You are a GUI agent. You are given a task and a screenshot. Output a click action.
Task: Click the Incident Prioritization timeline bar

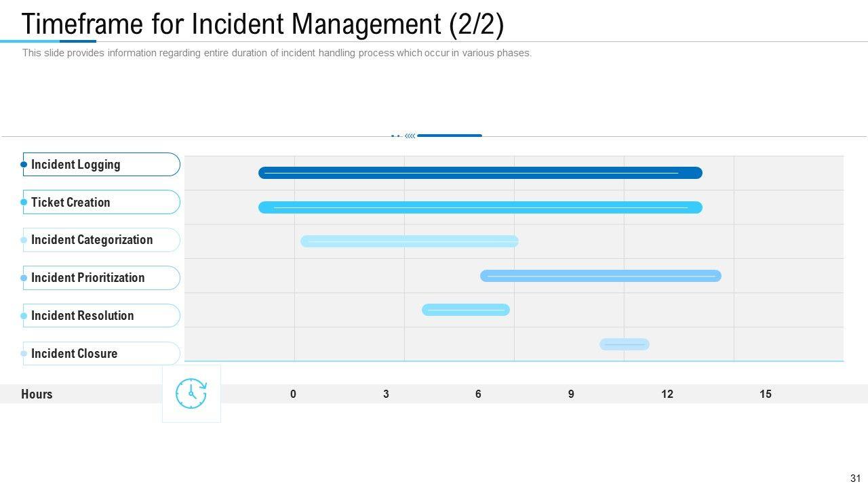pyautogui.click(x=600, y=276)
